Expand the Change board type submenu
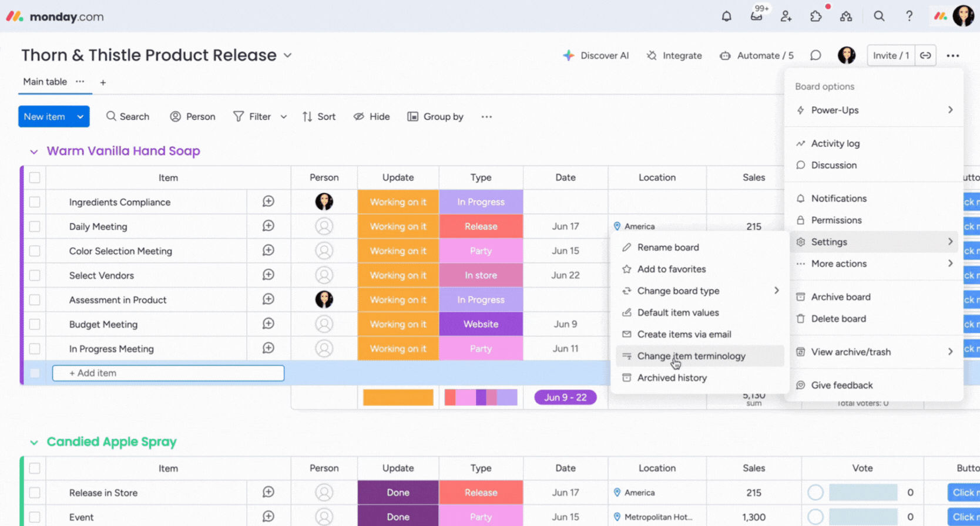Image resolution: width=980 pixels, height=526 pixels. [x=776, y=291]
